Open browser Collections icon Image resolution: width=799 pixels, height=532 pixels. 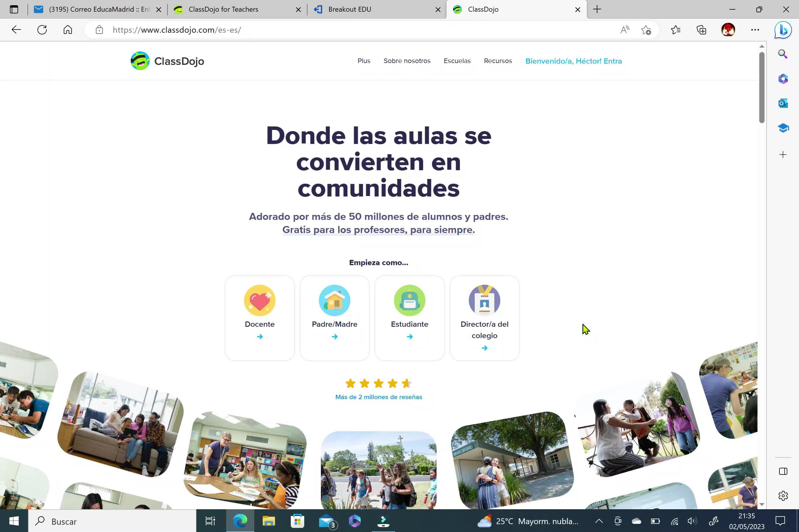701,30
